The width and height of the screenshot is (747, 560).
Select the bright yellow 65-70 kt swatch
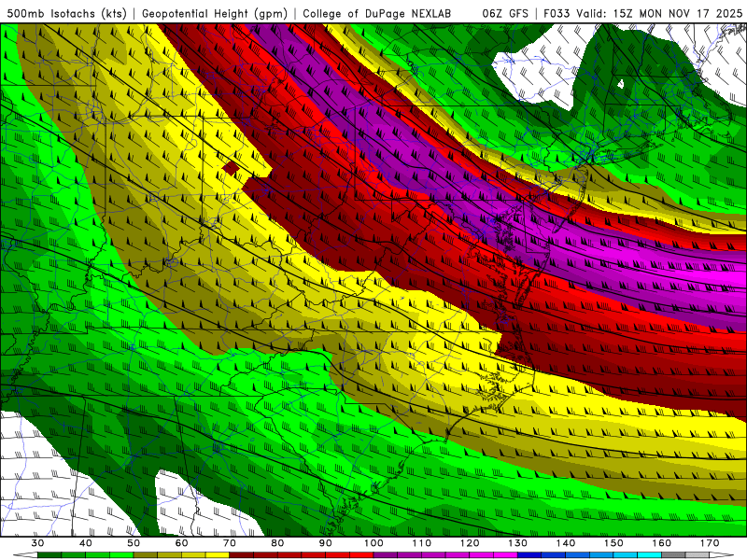pos(218,555)
